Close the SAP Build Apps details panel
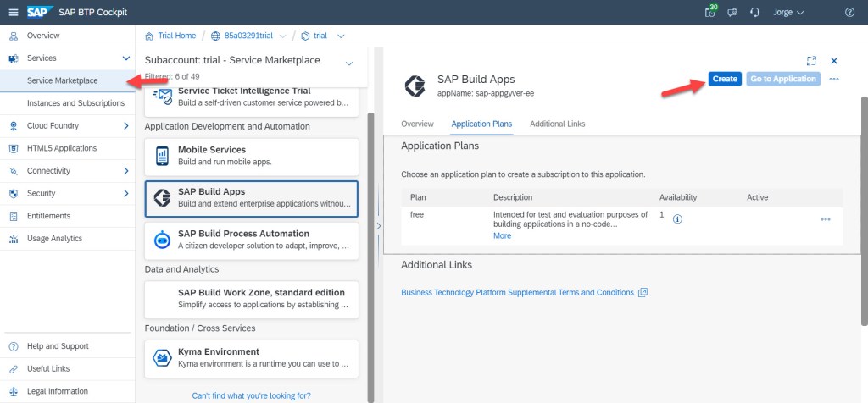Image resolution: width=868 pixels, height=403 pixels. [833, 61]
